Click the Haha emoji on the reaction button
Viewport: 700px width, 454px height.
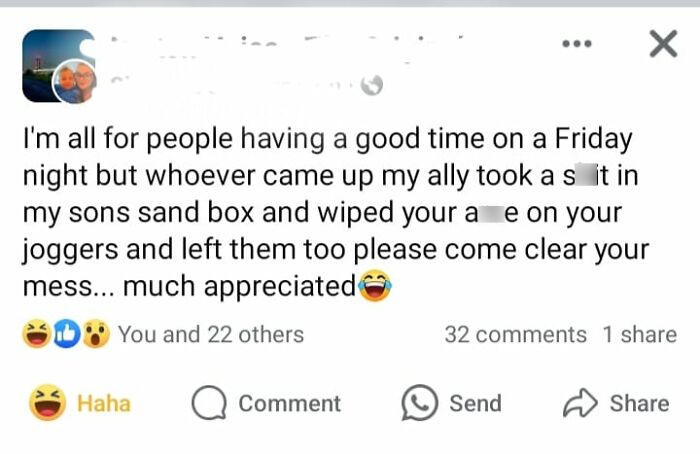[48, 403]
